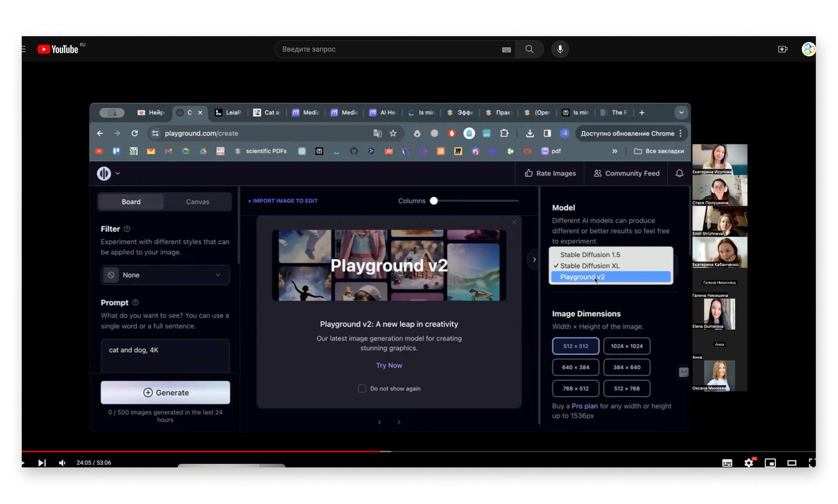The image size is (838, 504).
Task: Open a new browser tab
Action: [x=642, y=113]
